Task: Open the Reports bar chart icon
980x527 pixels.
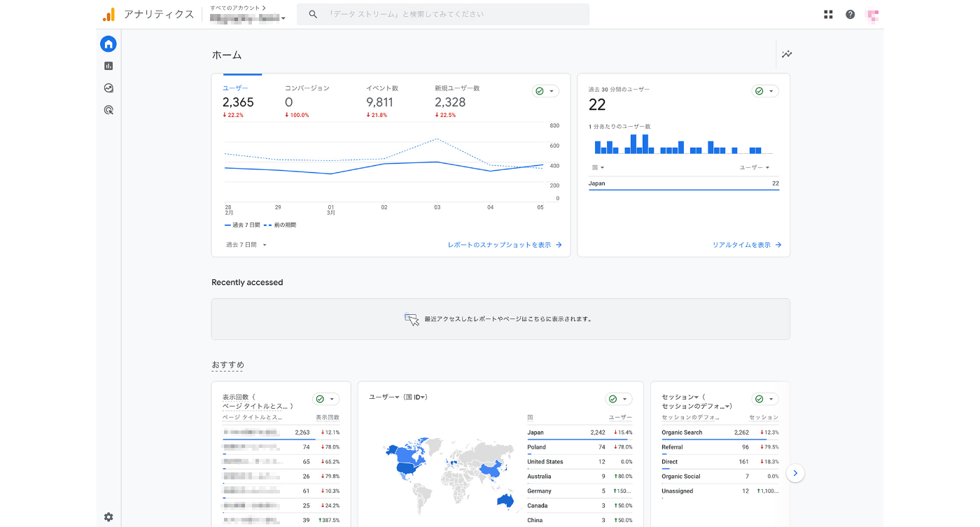Action: [x=108, y=66]
